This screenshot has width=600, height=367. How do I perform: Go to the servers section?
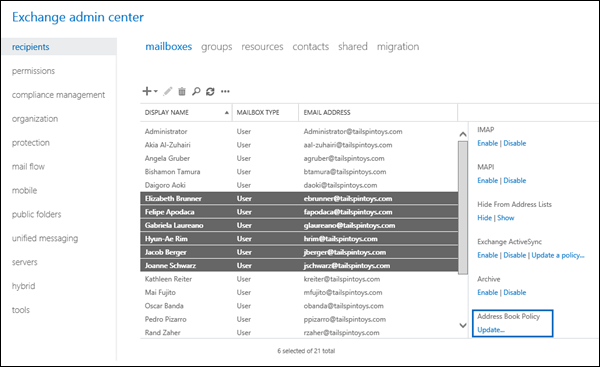[24, 262]
